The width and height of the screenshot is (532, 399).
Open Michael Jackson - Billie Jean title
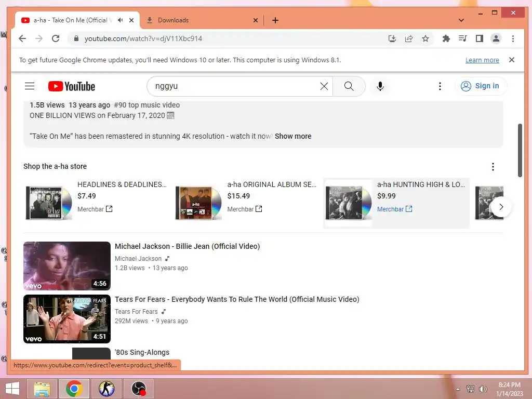187,246
